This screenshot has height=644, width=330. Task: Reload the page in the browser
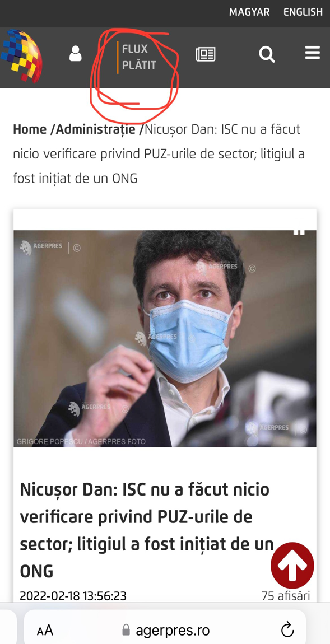[287, 629]
